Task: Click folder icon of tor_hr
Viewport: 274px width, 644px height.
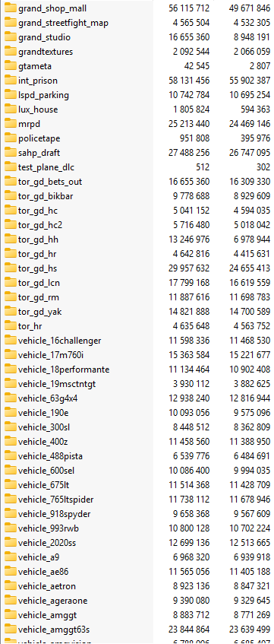Action: [11, 325]
